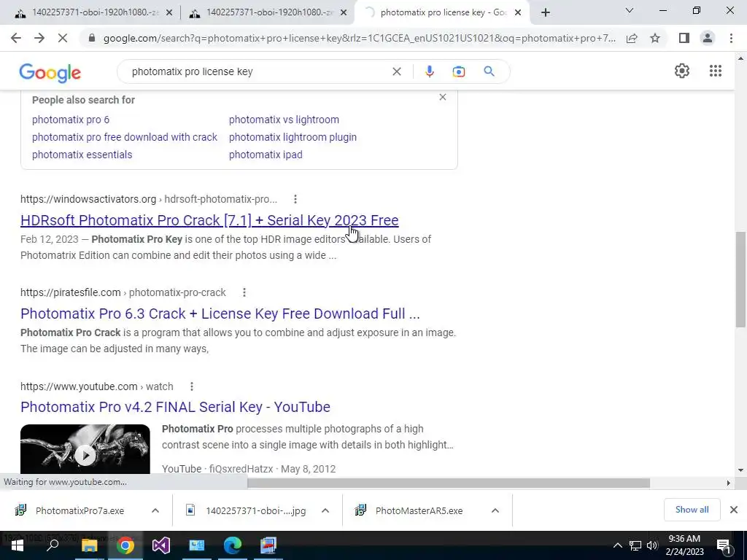Expand options for PhotomatixPro7a.exe download

click(x=155, y=510)
